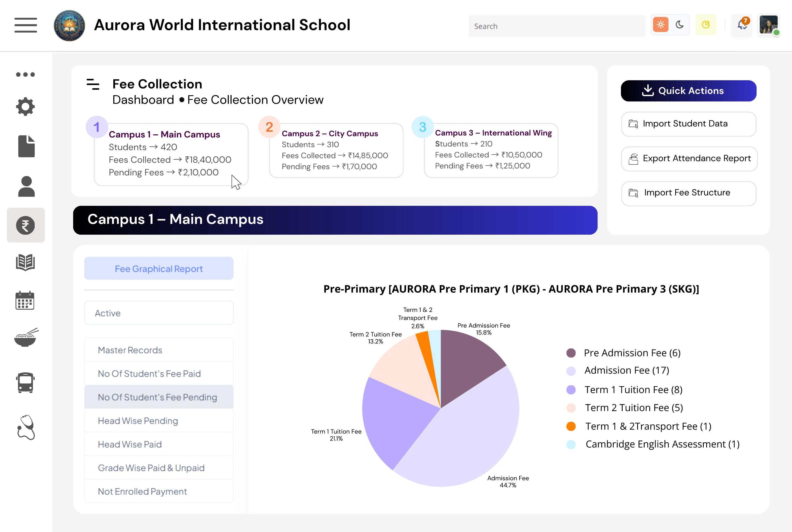Click inside the Search field
792x532 pixels.
[557, 26]
